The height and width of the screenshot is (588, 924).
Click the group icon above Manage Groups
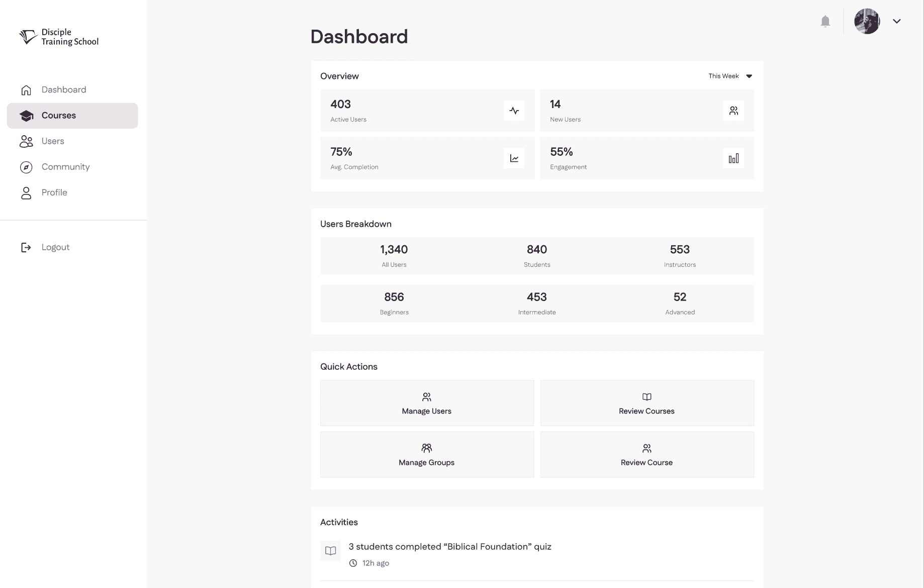426,448
